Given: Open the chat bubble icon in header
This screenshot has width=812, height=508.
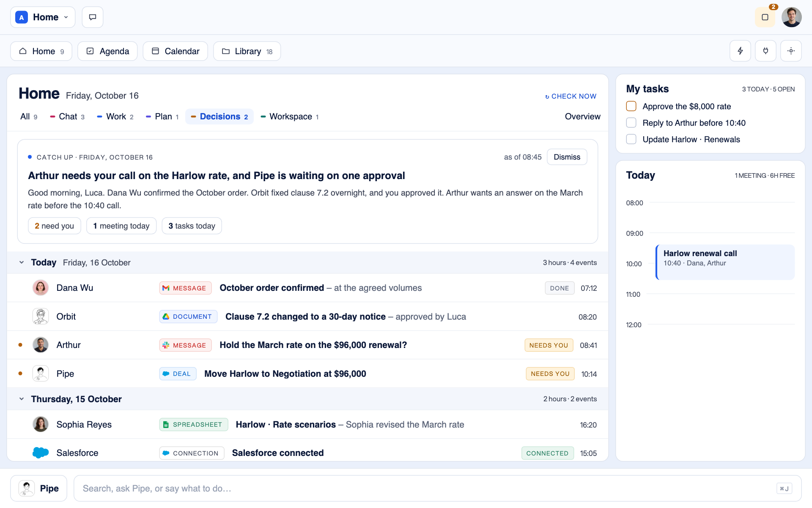Looking at the screenshot, I should coord(93,17).
